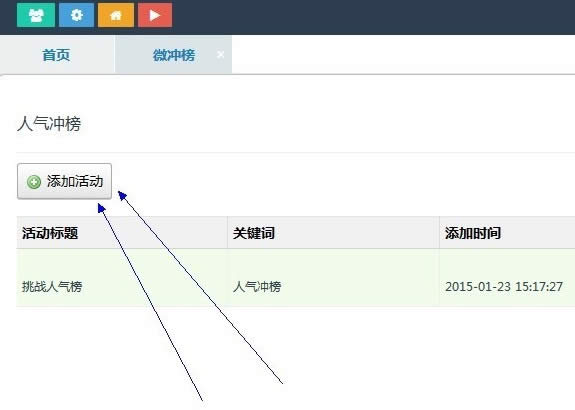Screen dimensions: 575x410
Task: Click the 人气冲榜 page heading
Action: point(49,124)
